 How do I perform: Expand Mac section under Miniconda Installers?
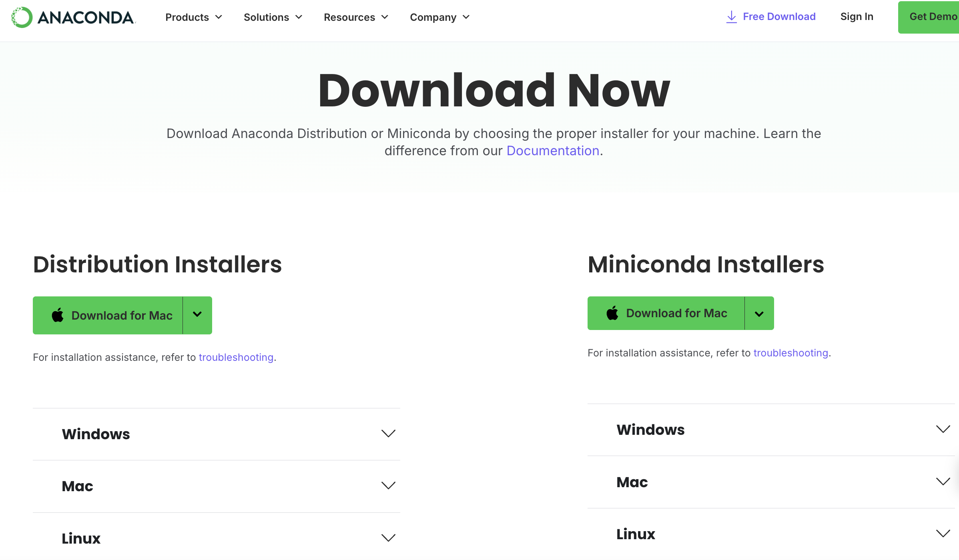click(771, 482)
